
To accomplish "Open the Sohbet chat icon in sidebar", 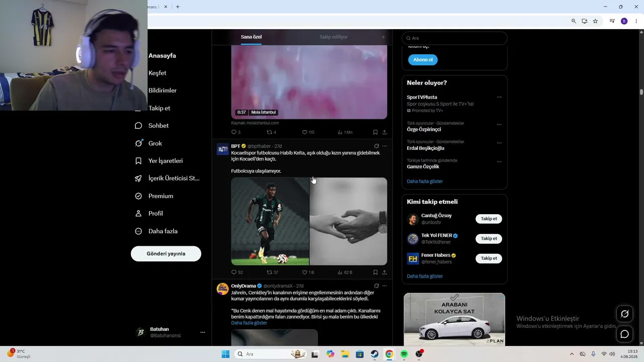I will (x=138, y=126).
